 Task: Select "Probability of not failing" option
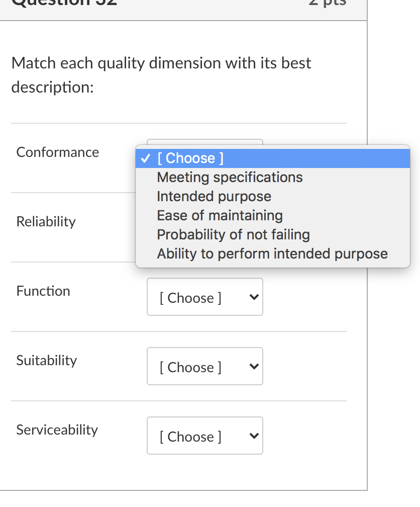233,234
